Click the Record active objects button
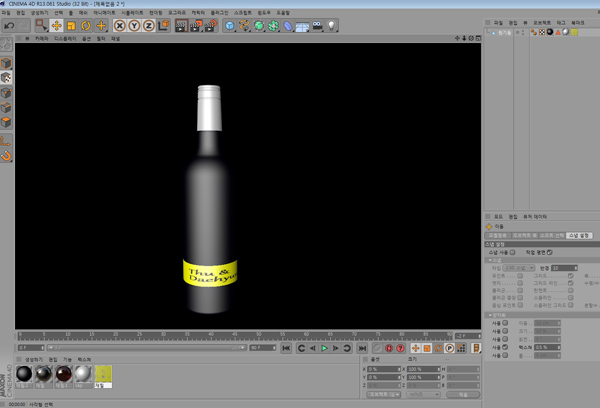 pos(389,348)
